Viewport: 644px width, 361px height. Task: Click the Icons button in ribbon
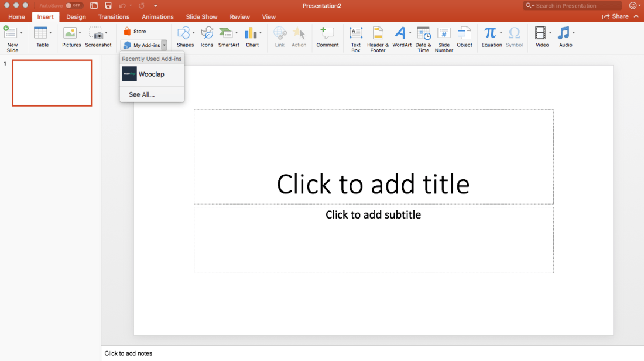point(207,38)
